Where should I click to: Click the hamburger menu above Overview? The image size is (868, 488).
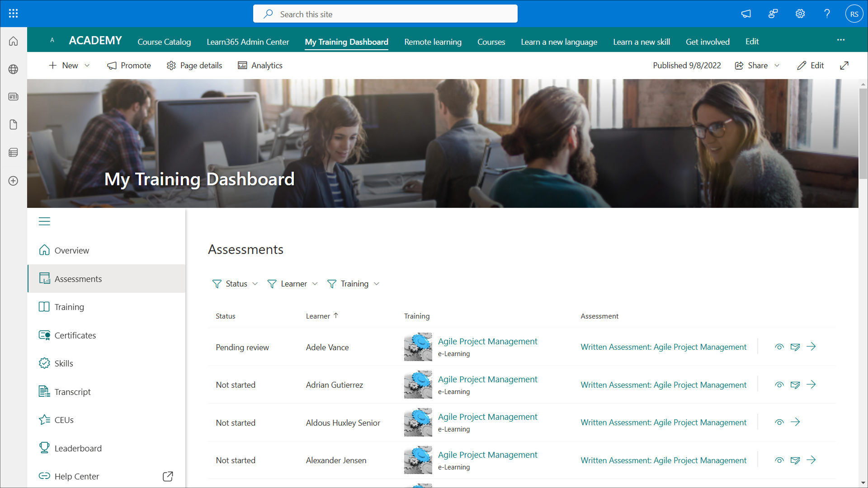pos(44,221)
